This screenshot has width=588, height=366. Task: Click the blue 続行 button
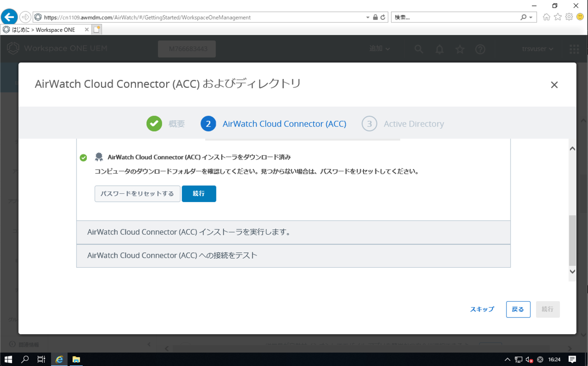coord(199,193)
